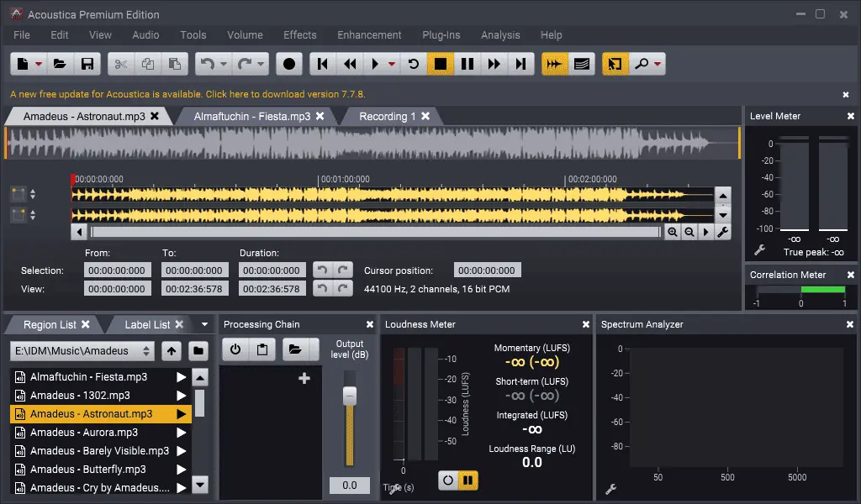This screenshot has width=861, height=504.
Task: Jump to end of track
Action: tap(520, 64)
